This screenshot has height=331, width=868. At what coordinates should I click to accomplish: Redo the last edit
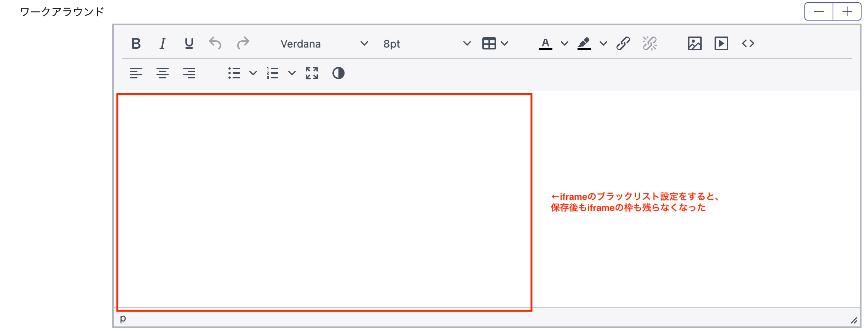coord(243,44)
